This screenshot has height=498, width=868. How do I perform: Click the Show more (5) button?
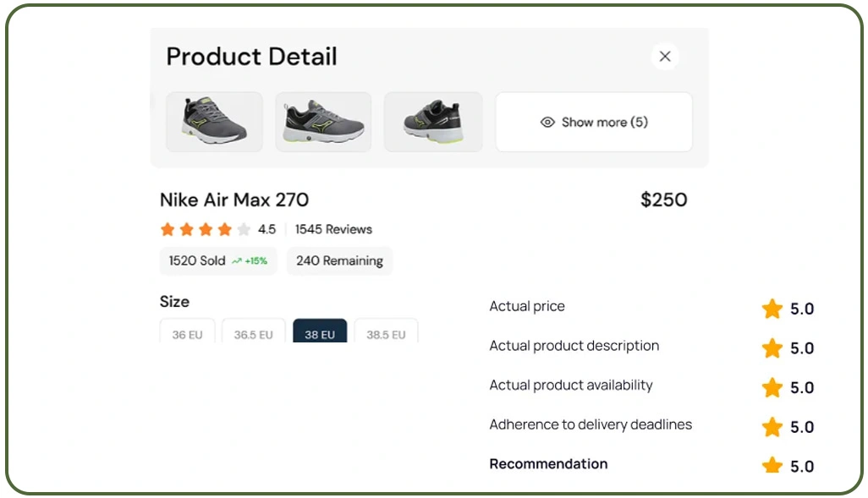click(x=593, y=122)
